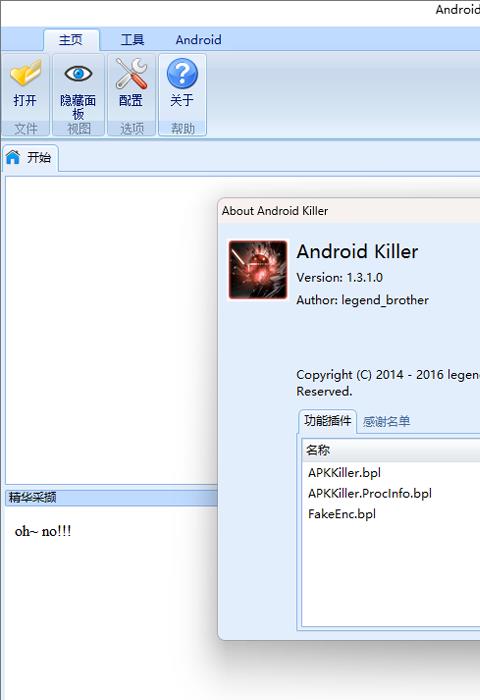Open the 感谢名单 tab
Viewport: 480px width, 700px height.
coord(386,421)
